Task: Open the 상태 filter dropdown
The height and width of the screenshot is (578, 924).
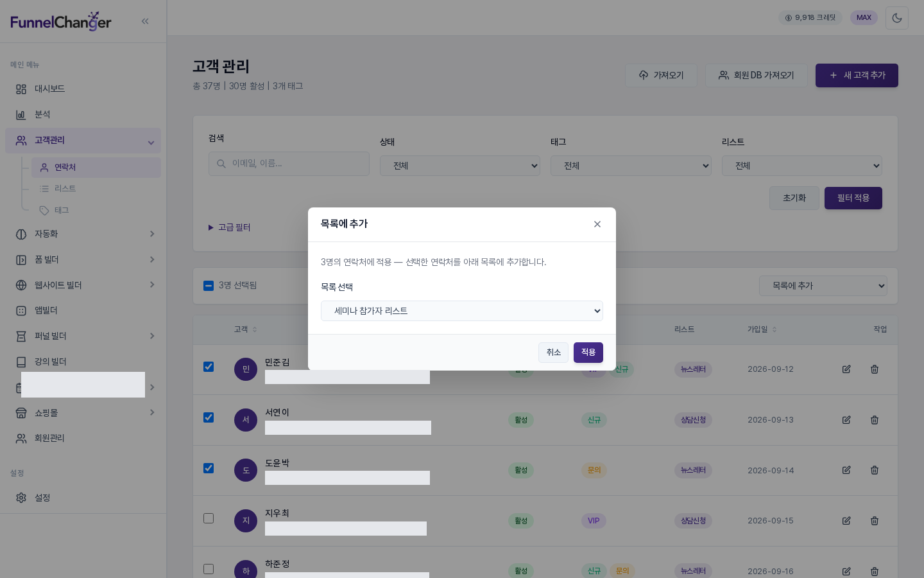Action: pyautogui.click(x=460, y=166)
